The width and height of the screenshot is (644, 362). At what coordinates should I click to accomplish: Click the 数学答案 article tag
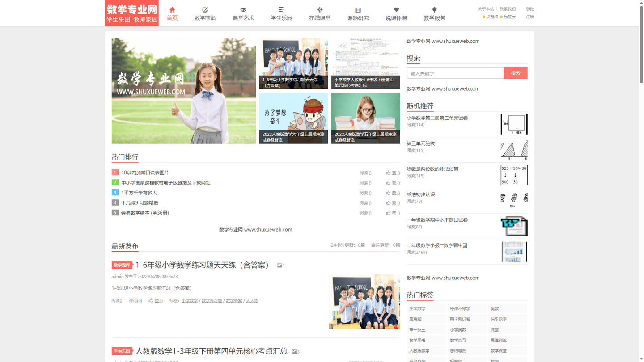pos(234,301)
